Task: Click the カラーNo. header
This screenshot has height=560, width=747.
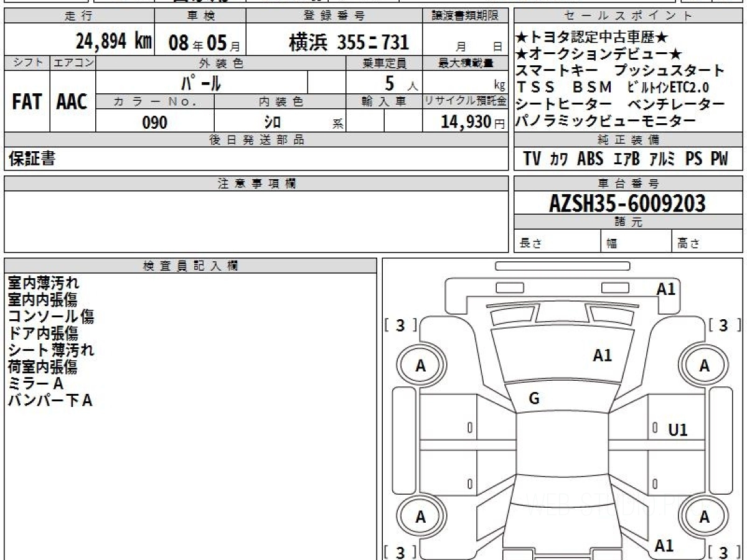Action: point(155,101)
